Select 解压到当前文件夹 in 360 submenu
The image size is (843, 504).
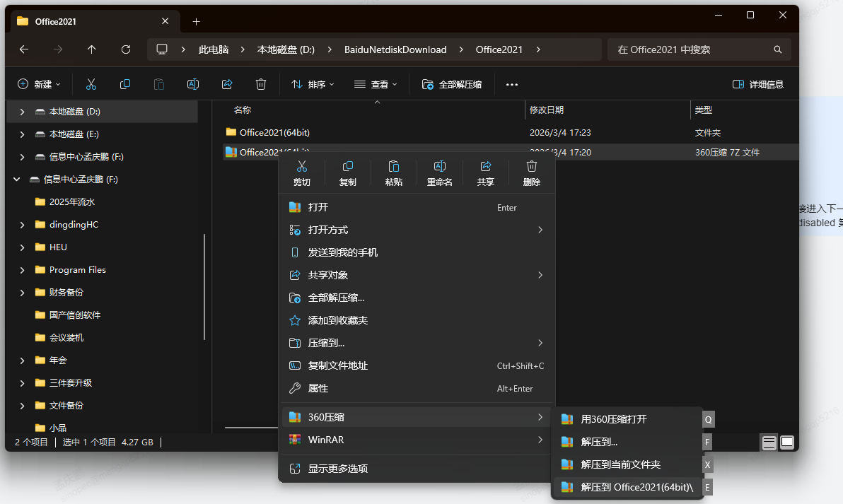point(620,464)
